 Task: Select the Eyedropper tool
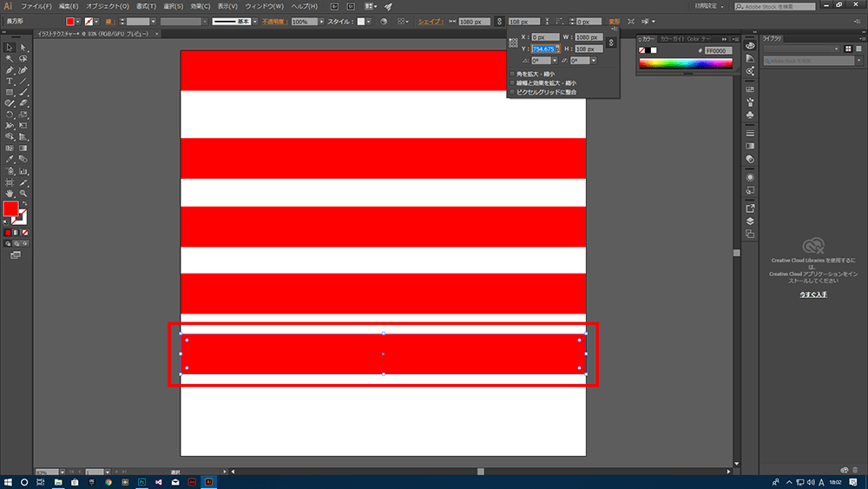(x=10, y=160)
